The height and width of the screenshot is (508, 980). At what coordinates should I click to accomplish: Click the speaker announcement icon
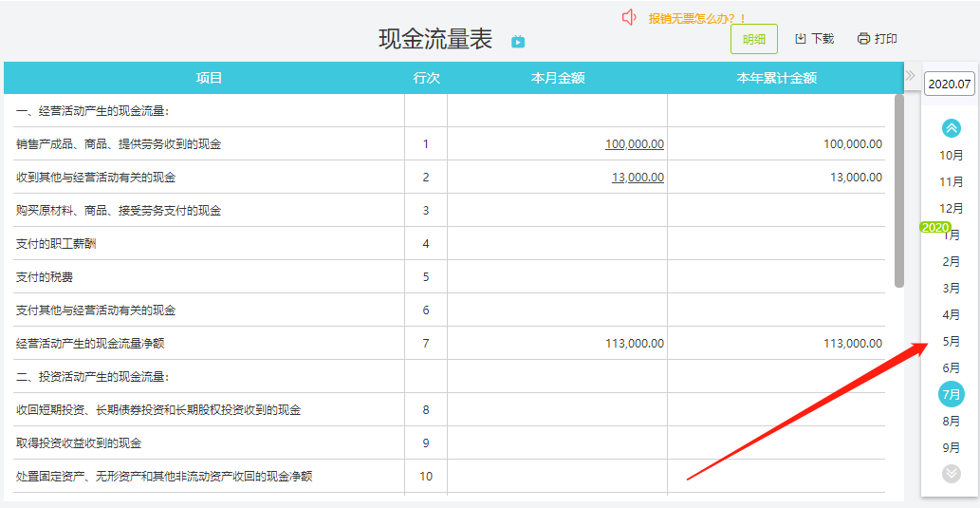coord(629,17)
